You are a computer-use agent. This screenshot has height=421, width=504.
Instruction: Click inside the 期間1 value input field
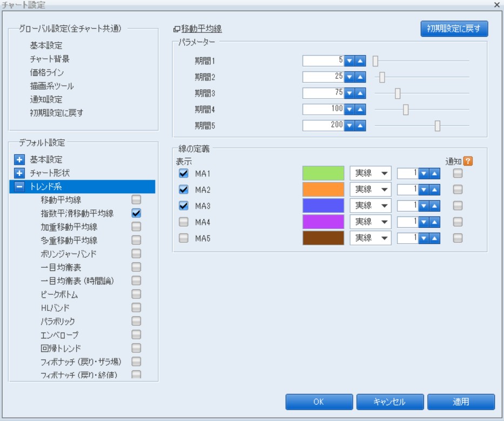click(x=324, y=62)
